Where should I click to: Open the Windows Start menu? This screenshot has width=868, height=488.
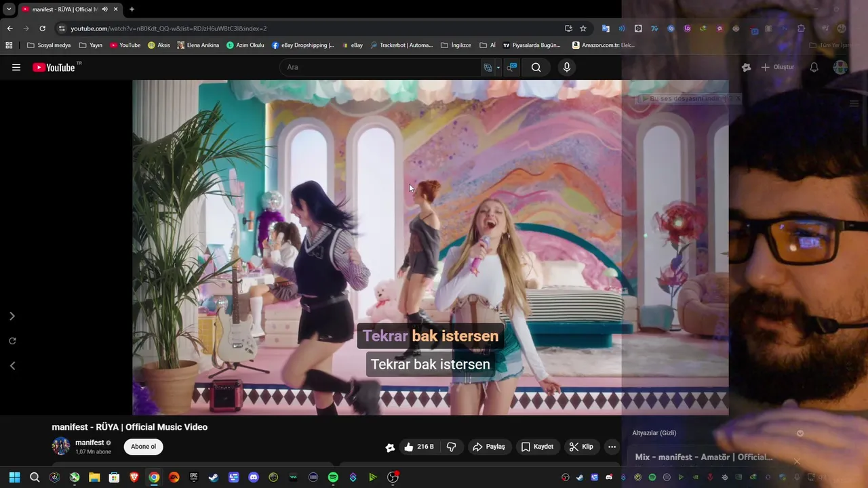point(14,477)
